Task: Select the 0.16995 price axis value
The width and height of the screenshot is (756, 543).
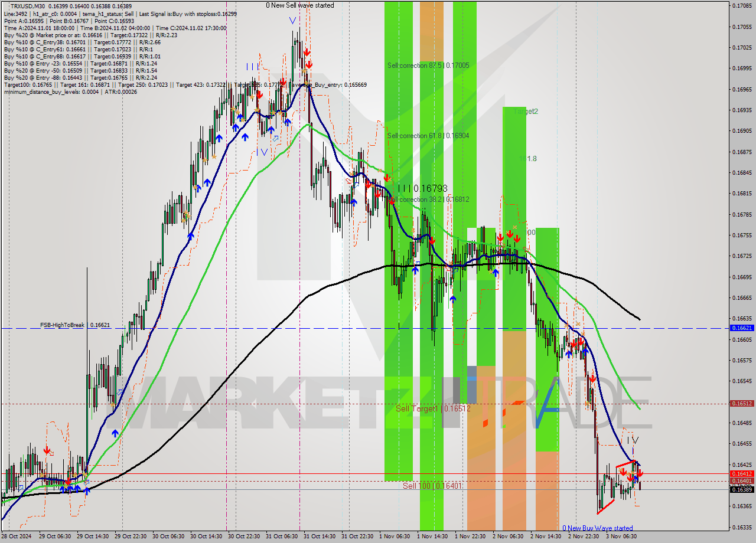Action: point(742,68)
